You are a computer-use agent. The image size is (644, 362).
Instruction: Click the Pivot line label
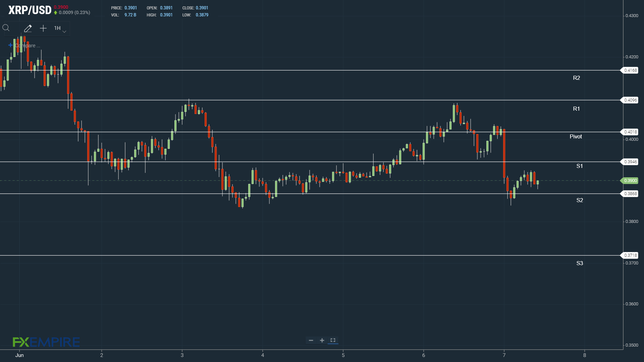(576, 136)
